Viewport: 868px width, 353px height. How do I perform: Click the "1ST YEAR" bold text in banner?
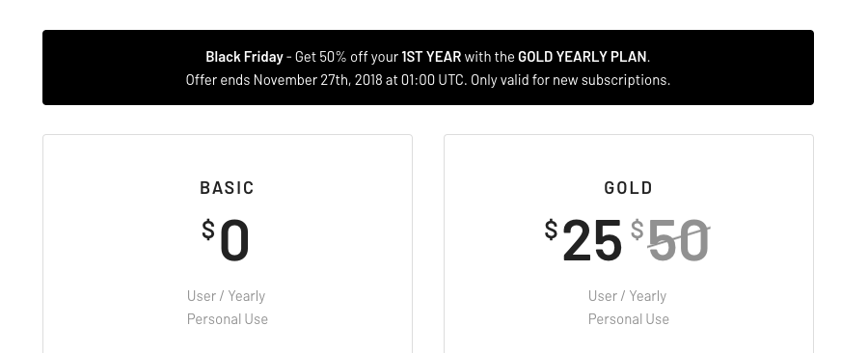pos(431,57)
